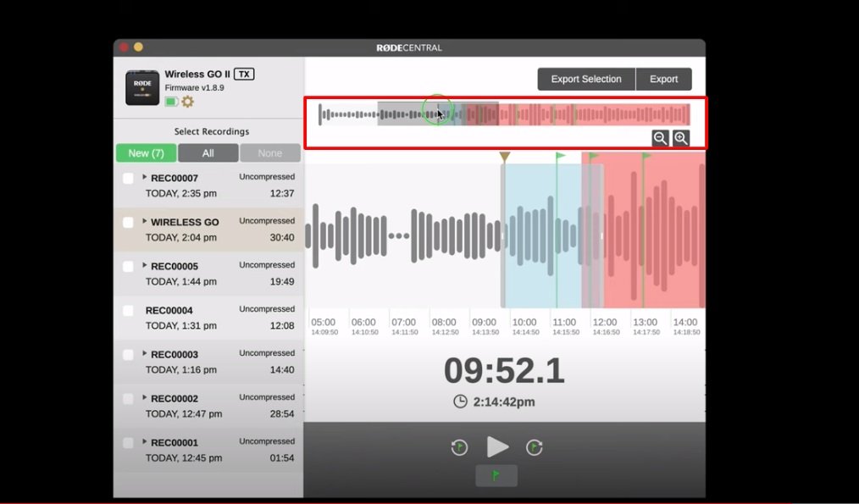Expand REC00002 disclosure triangle
The image size is (859, 504).
coord(145,398)
